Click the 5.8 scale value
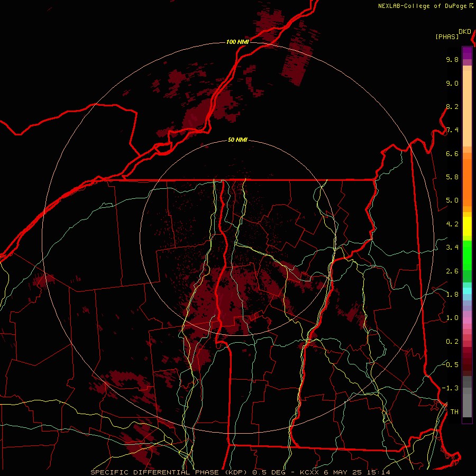Viewport: 476px width, 476px height. coord(452,177)
